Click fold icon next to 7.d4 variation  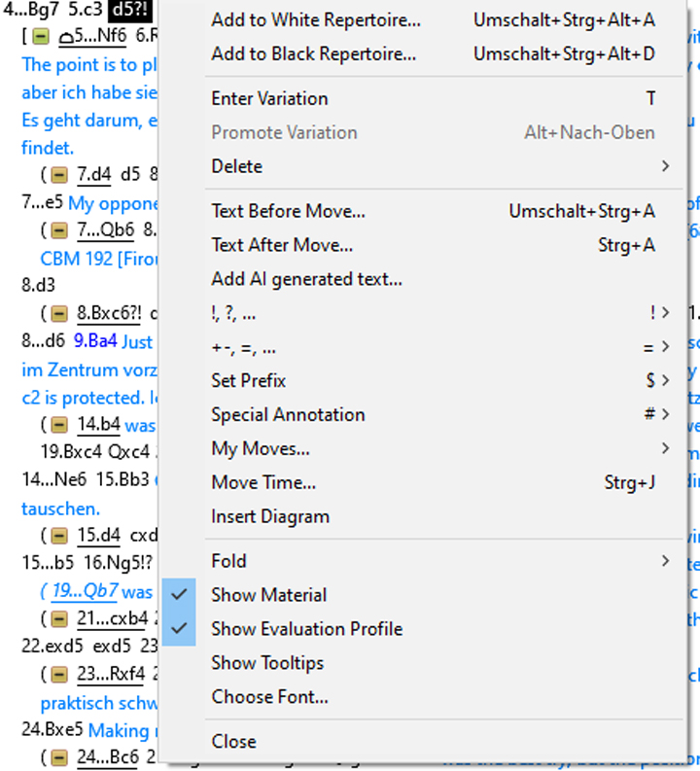click(x=59, y=175)
